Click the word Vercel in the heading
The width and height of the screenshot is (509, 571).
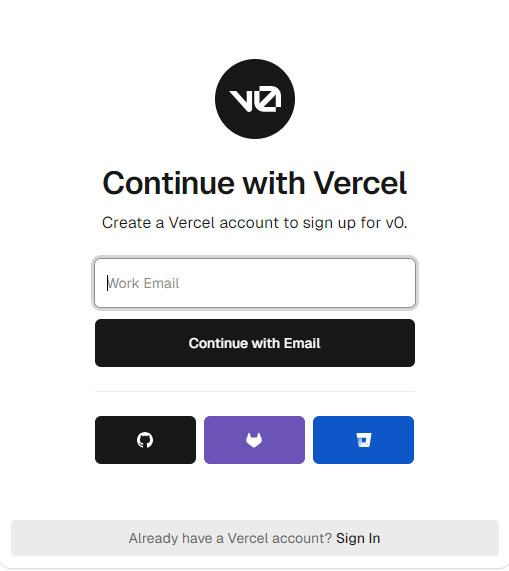click(x=360, y=183)
